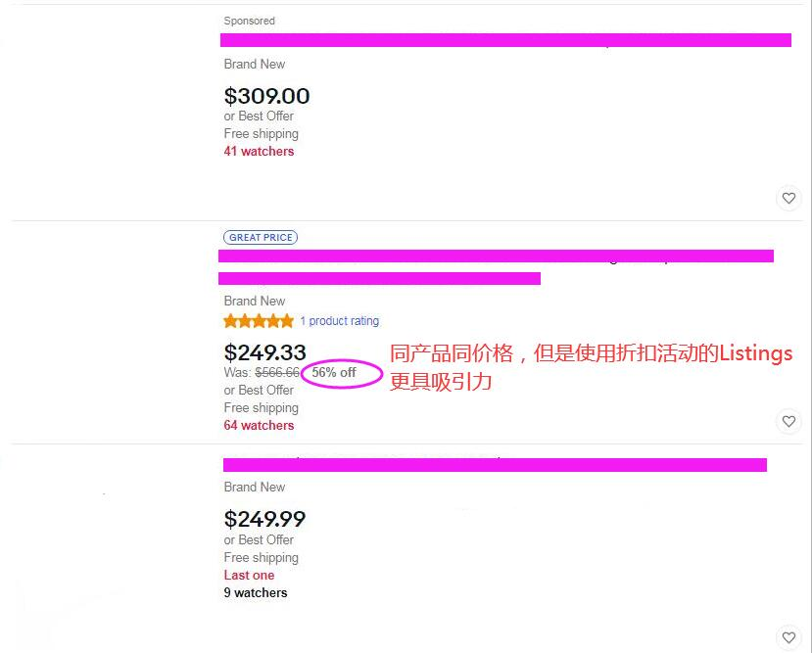The image size is (812, 653).
Task: Expand the GREAT PRICE listing details
Action: click(x=495, y=256)
